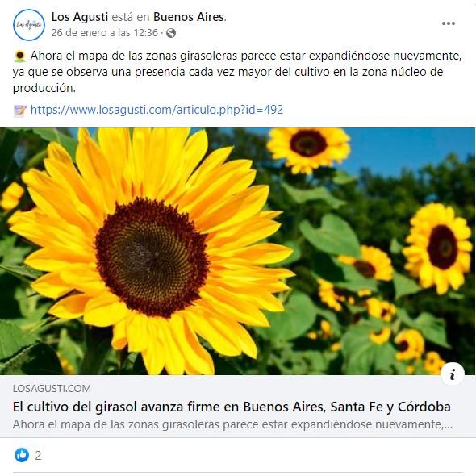Open the Los Agusti page name
This screenshot has width=476, height=476.
pyautogui.click(x=80, y=17)
